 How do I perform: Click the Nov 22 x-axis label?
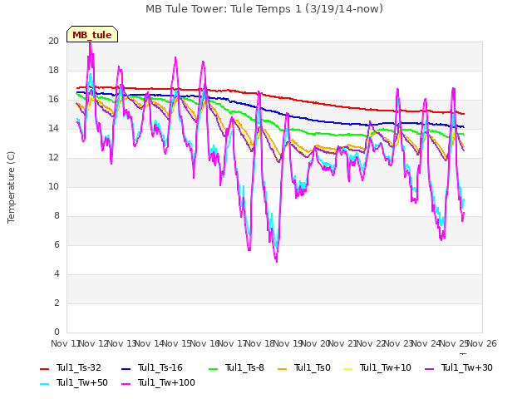tap(371, 343)
